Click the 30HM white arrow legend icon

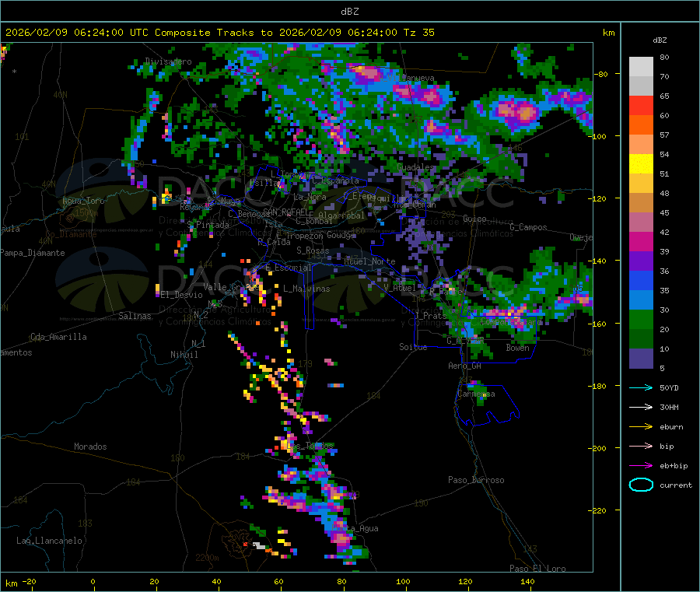coord(641,407)
